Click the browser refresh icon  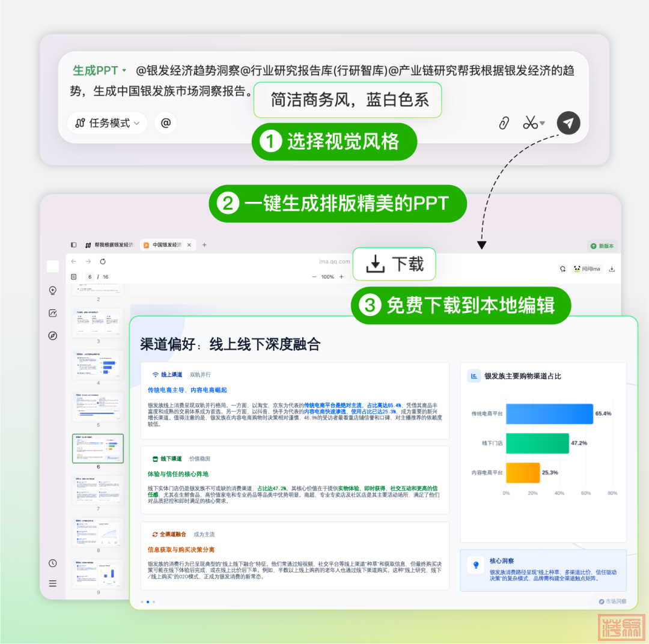click(x=103, y=262)
